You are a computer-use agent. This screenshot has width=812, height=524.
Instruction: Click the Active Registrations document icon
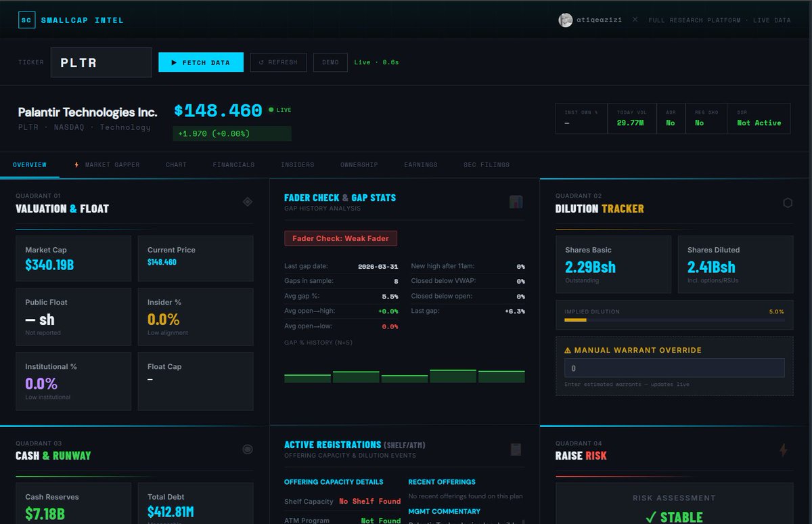tap(516, 450)
